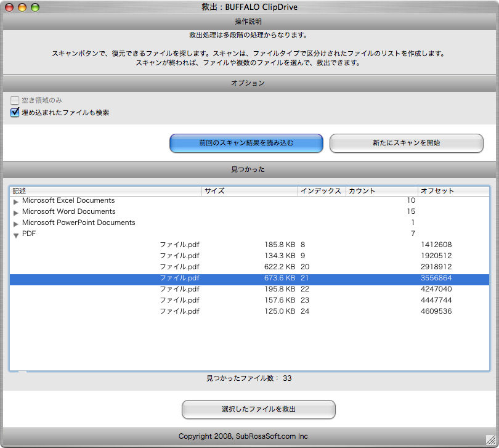Select the Microsoft Excel Documents row label

[68, 200]
